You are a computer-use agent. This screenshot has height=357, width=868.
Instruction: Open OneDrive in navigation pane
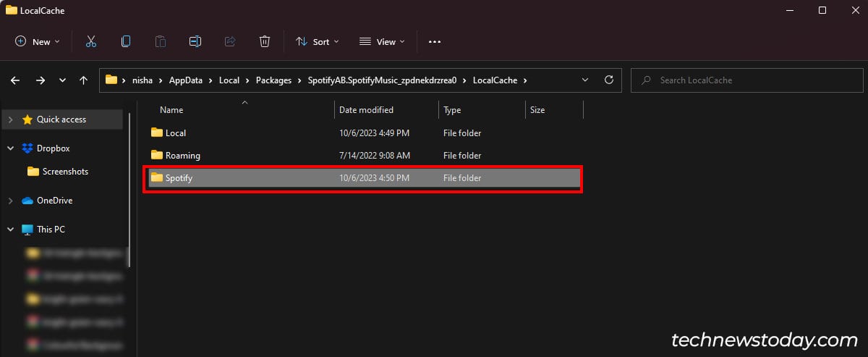pos(55,201)
